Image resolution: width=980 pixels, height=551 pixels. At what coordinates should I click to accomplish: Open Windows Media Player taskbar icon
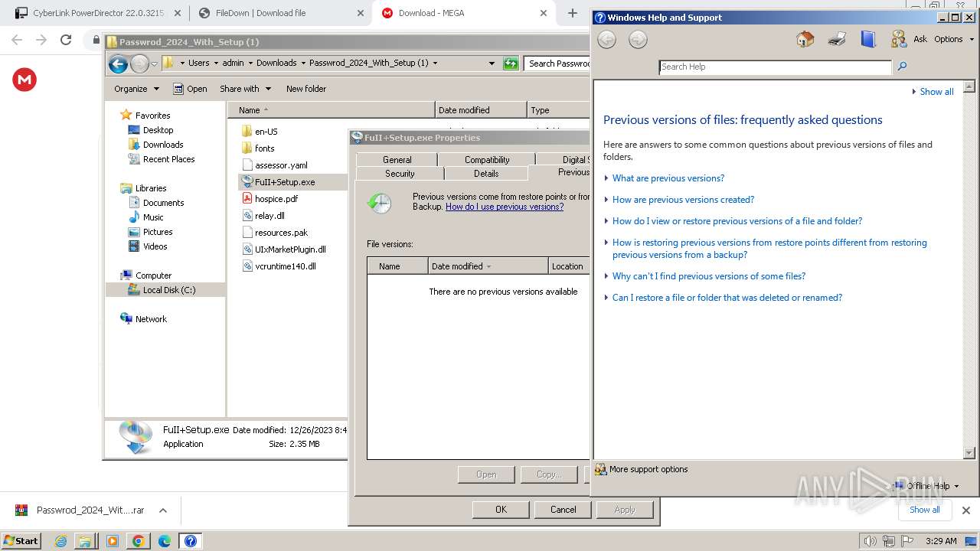click(x=113, y=541)
